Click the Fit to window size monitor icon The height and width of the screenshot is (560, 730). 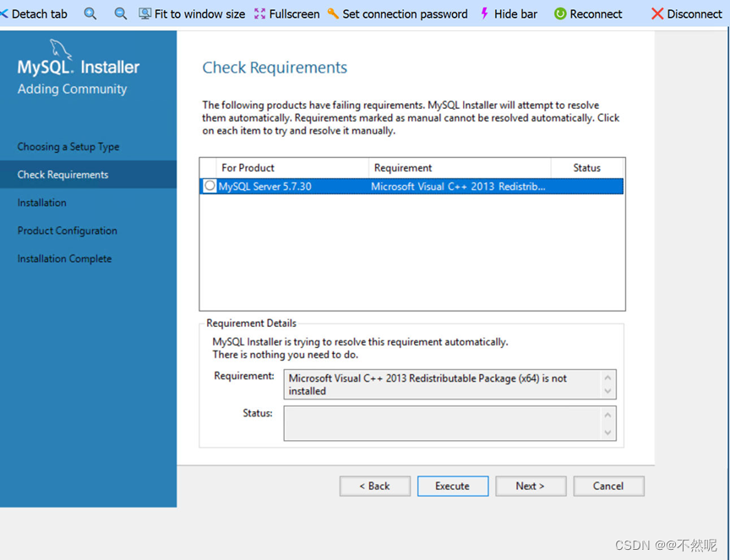(144, 14)
